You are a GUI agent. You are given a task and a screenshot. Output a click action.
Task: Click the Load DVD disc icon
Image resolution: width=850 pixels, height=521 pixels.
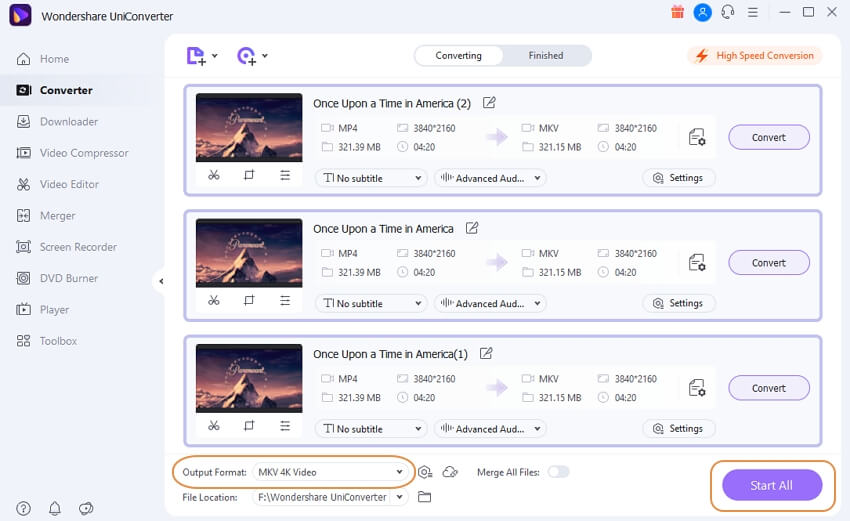(247, 56)
